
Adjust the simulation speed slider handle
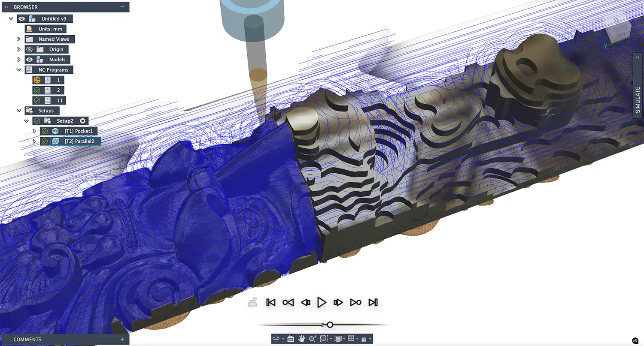coord(330,325)
